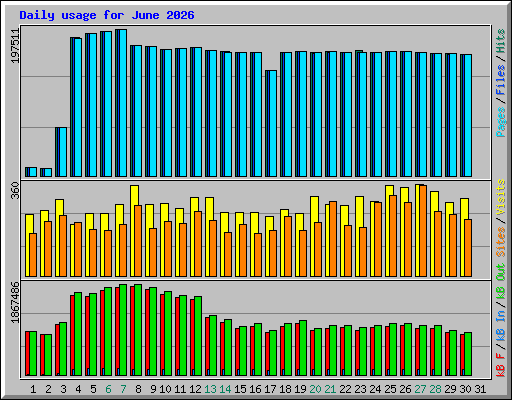The image size is (512, 400).
Task: Click weekend day 20 on the x-axis
Action: pyautogui.click(x=315, y=389)
